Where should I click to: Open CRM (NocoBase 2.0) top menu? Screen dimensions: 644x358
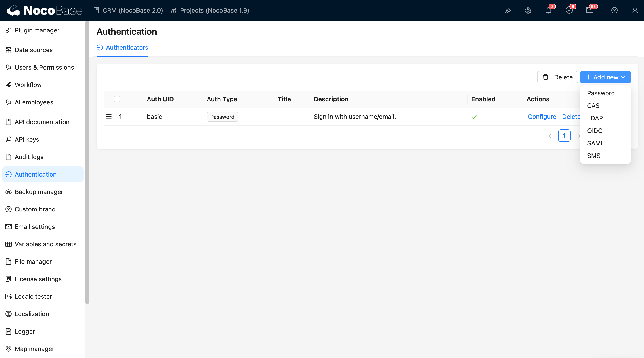tap(128, 11)
